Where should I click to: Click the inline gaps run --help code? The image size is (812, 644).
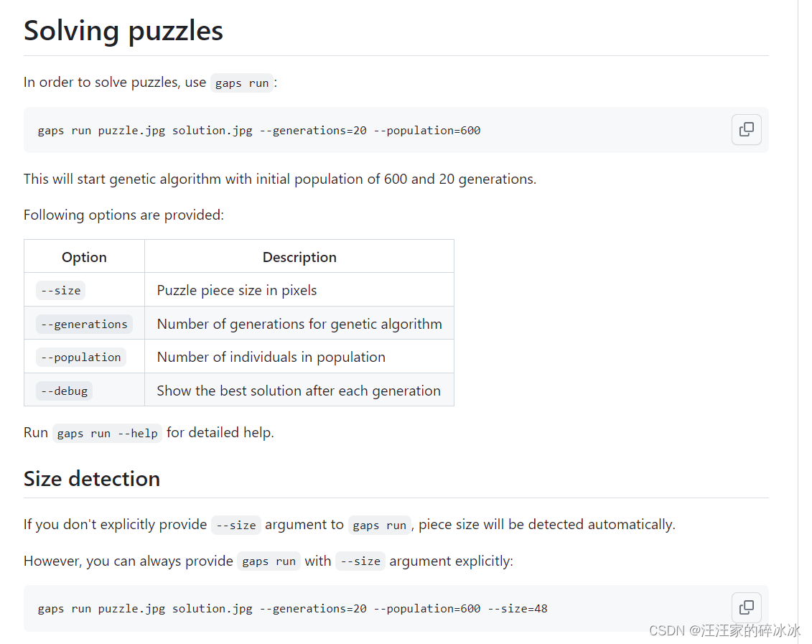[107, 434]
